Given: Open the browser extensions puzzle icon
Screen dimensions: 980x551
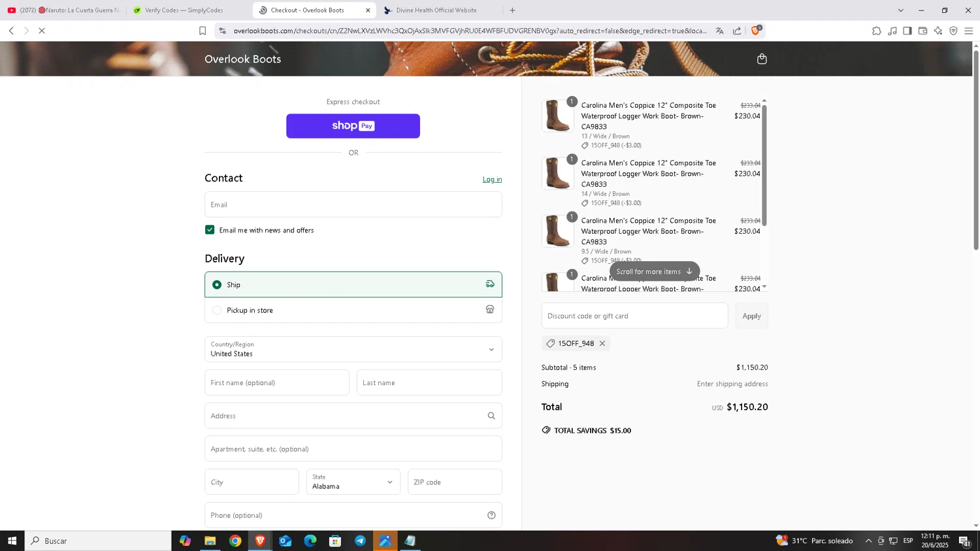Looking at the screenshot, I should click(x=877, y=31).
